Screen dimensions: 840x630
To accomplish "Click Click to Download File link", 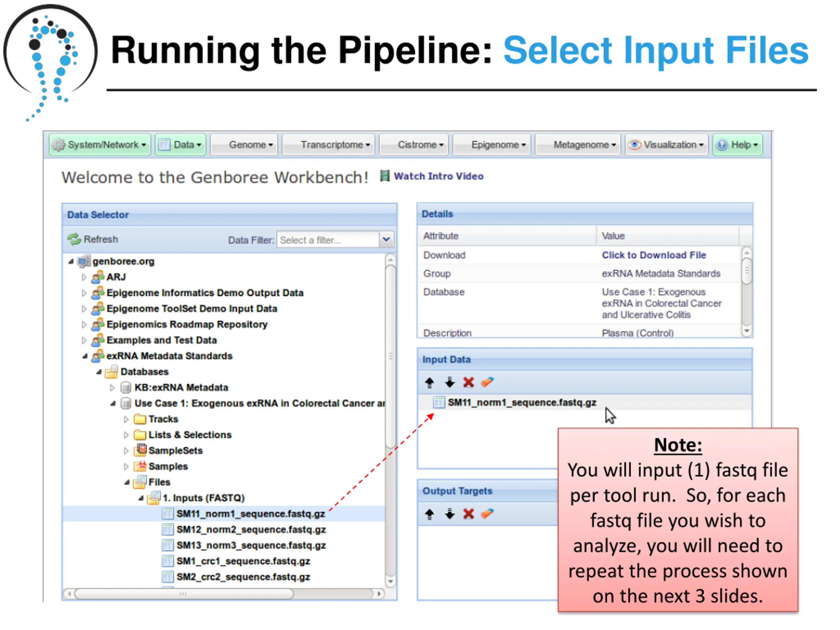I will point(654,255).
